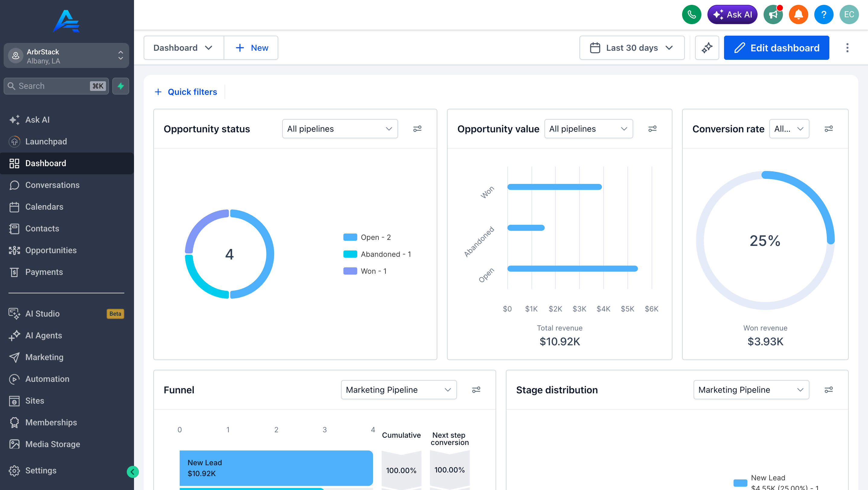Open the announcements megaphone icon

point(773,15)
